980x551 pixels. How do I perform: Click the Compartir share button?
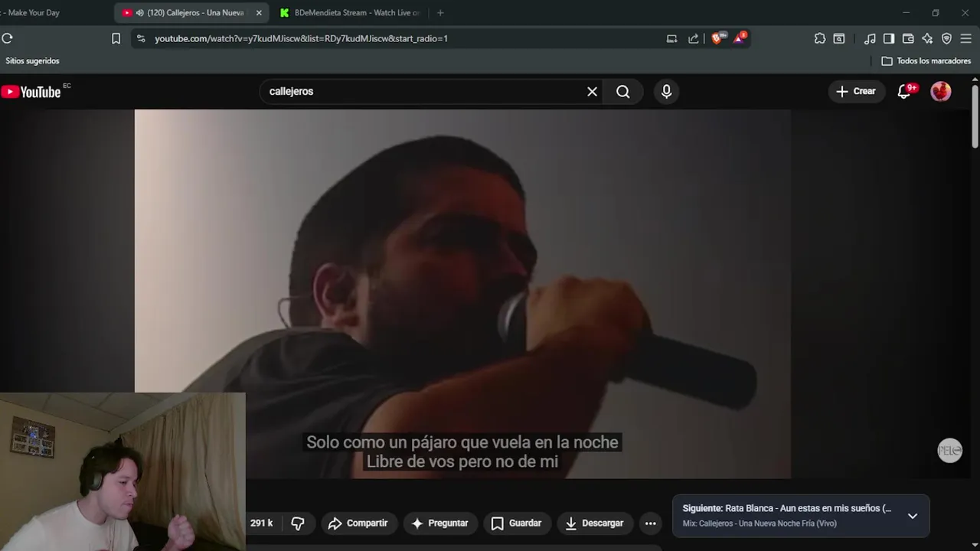358,523
